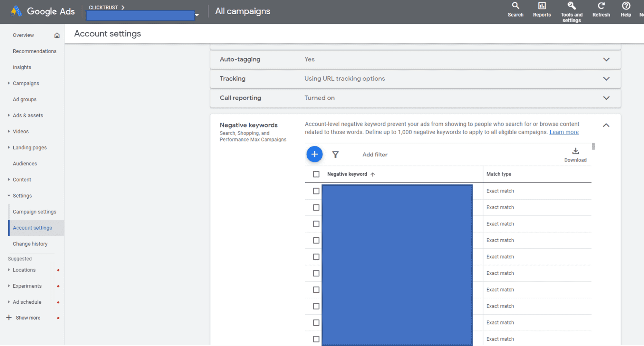
Task: Collapse the Negative keywords section
Action: (606, 125)
